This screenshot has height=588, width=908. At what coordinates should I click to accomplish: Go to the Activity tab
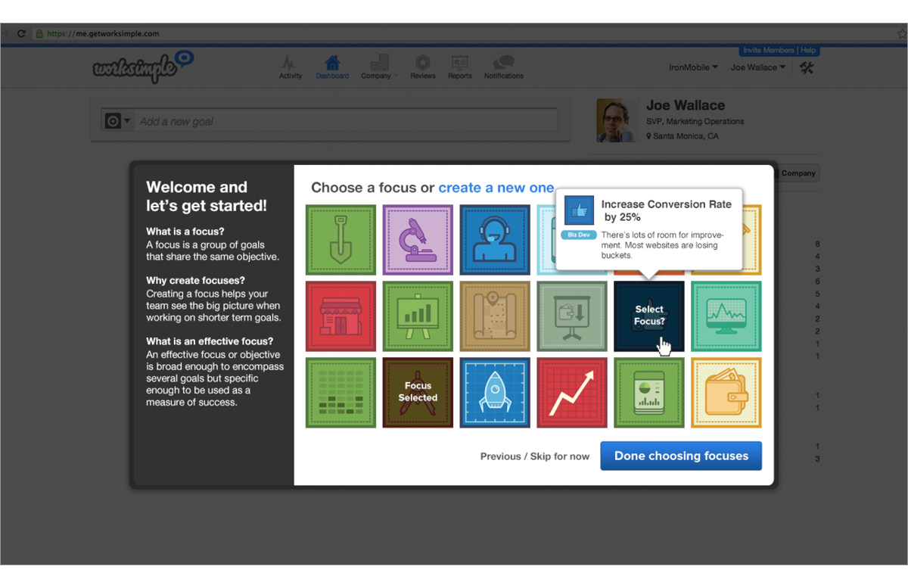point(290,67)
